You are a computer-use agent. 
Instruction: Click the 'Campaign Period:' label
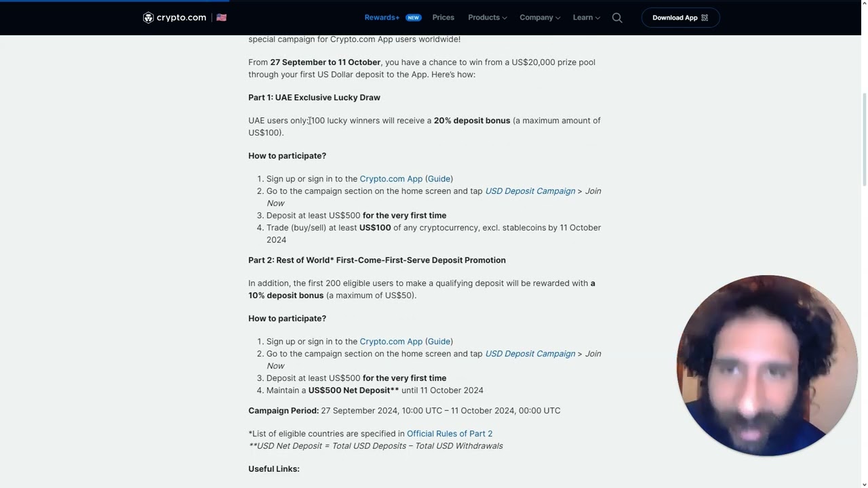[283, 411]
